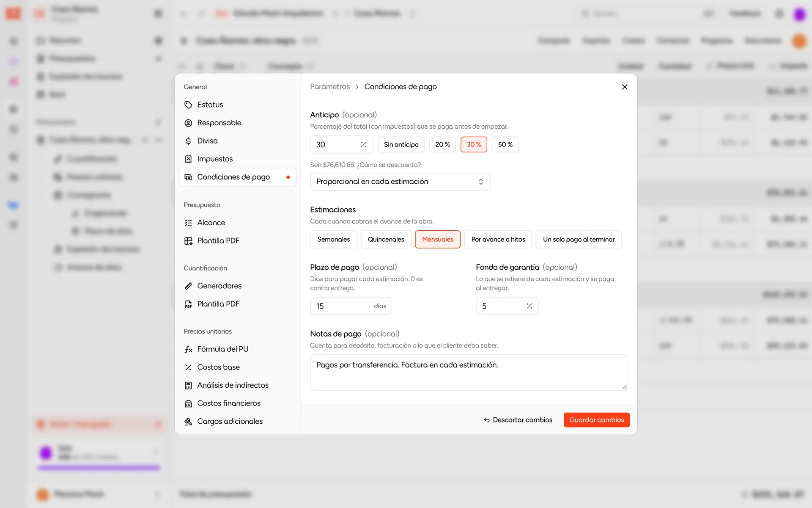Choose the 20 % anticipo preset
The height and width of the screenshot is (508, 812).
[442, 145]
